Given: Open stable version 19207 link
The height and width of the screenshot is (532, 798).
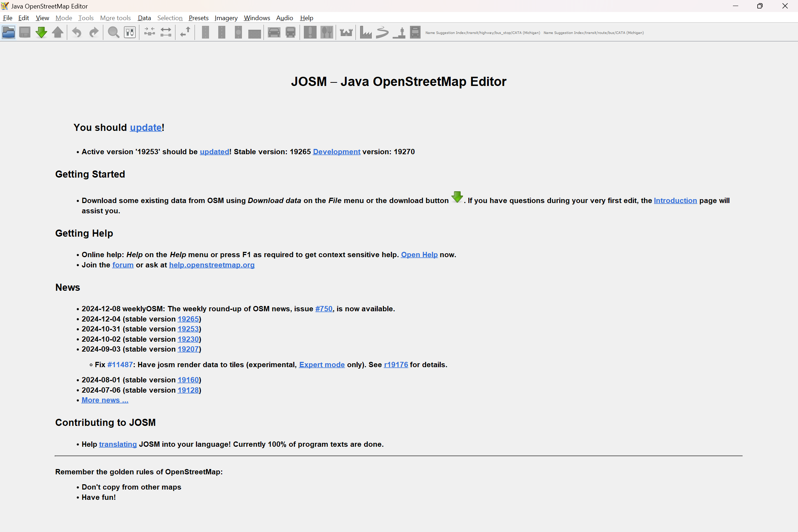Looking at the screenshot, I should [x=188, y=349].
